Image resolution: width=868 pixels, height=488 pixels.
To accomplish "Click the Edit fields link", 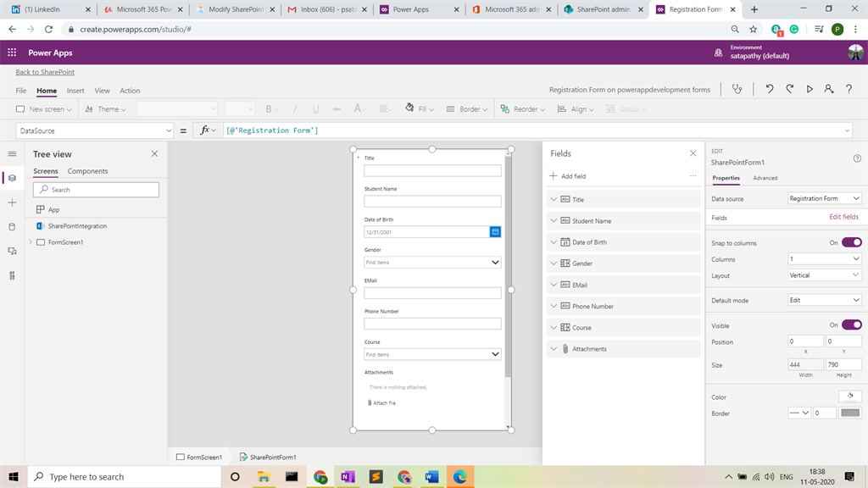I will [x=843, y=217].
